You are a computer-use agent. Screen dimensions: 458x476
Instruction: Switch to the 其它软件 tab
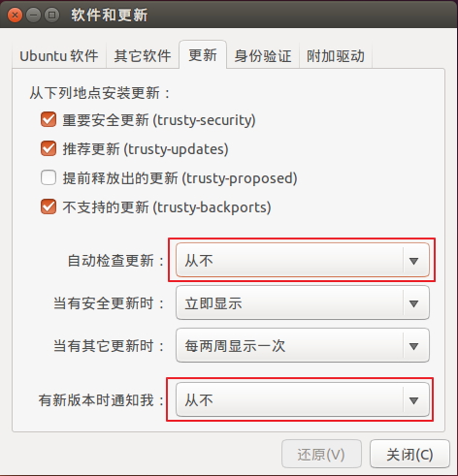[143, 55]
